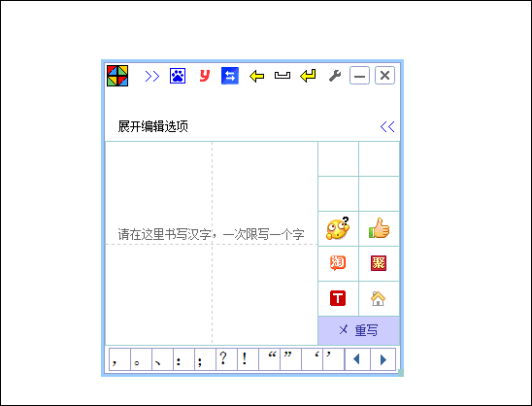The height and width of the screenshot is (406, 532).
Task: Click the thumbs up icon
Action: point(379,228)
